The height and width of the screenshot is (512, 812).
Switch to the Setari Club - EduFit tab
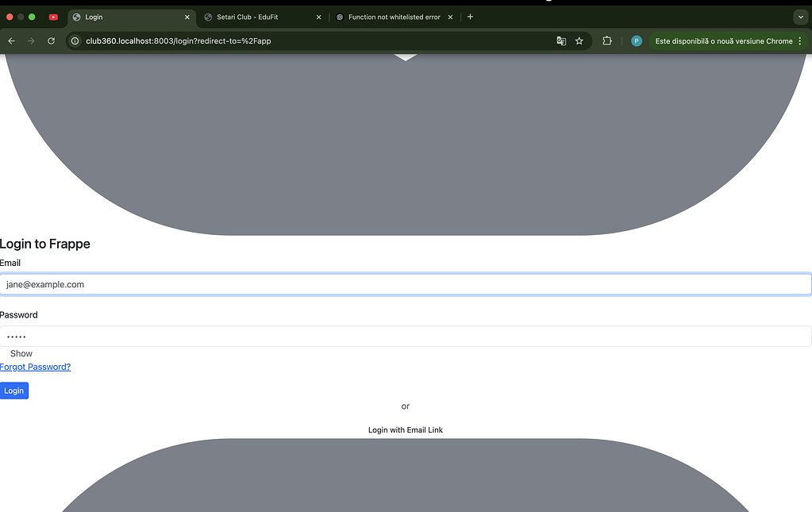pos(246,16)
